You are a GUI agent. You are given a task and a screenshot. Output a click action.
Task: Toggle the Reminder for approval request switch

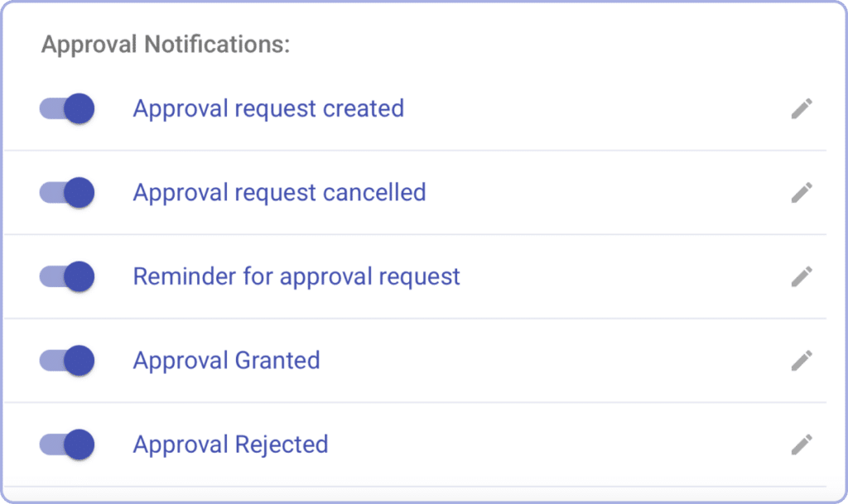tap(66, 276)
